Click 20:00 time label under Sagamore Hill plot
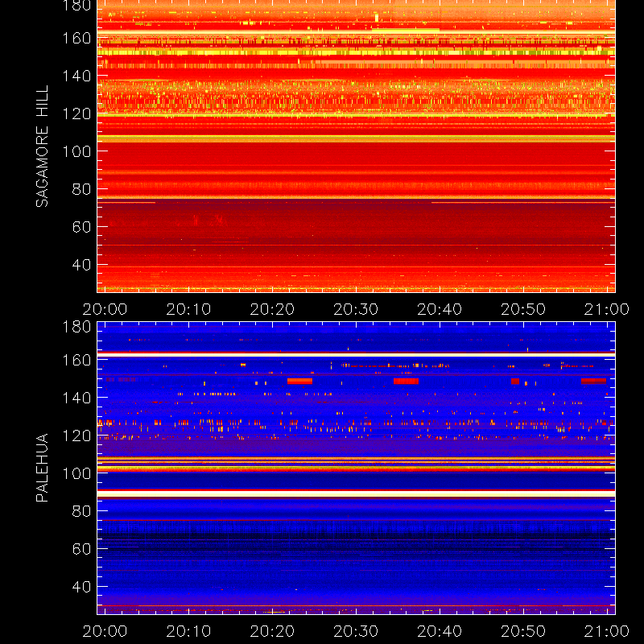The image size is (644, 644). click(x=105, y=309)
